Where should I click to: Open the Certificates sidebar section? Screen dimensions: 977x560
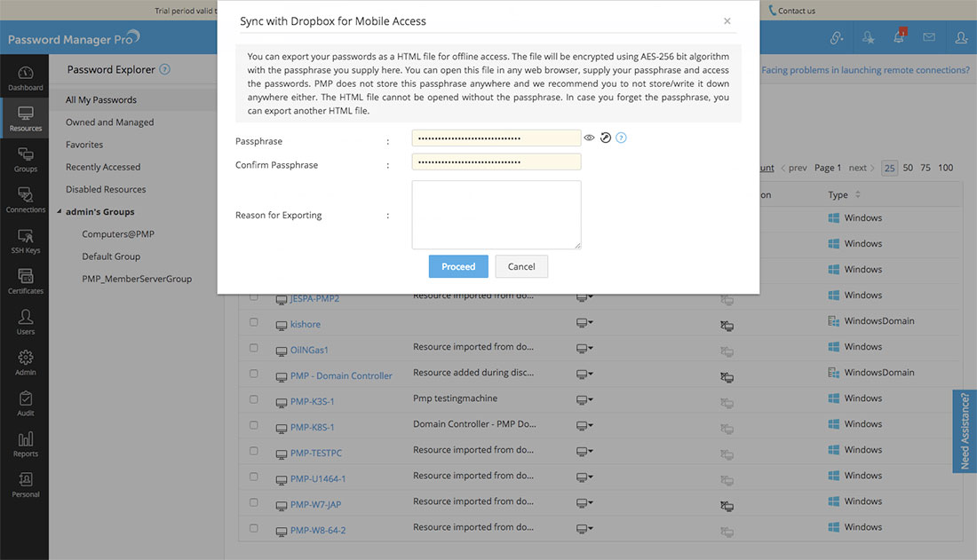(x=25, y=281)
